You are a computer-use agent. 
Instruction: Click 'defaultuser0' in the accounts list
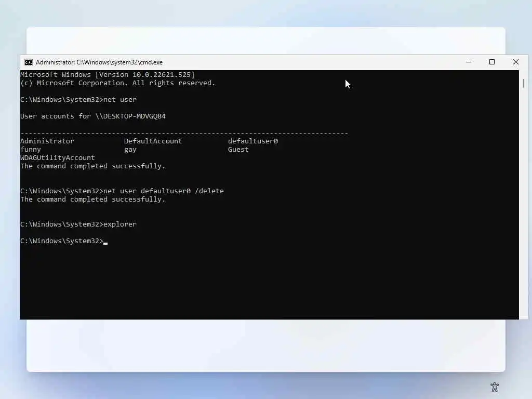(x=253, y=141)
